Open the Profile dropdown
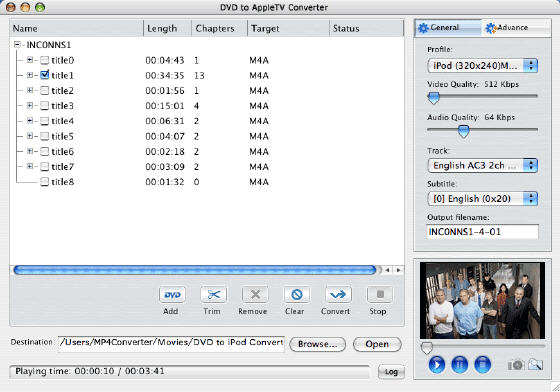This screenshot has height=392, width=560. 482,66
